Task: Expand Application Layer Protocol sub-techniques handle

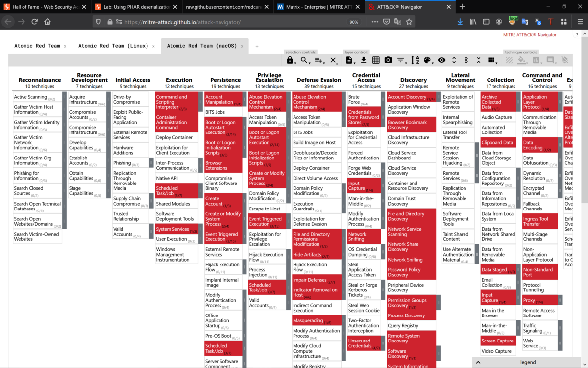Action: tap(560, 102)
